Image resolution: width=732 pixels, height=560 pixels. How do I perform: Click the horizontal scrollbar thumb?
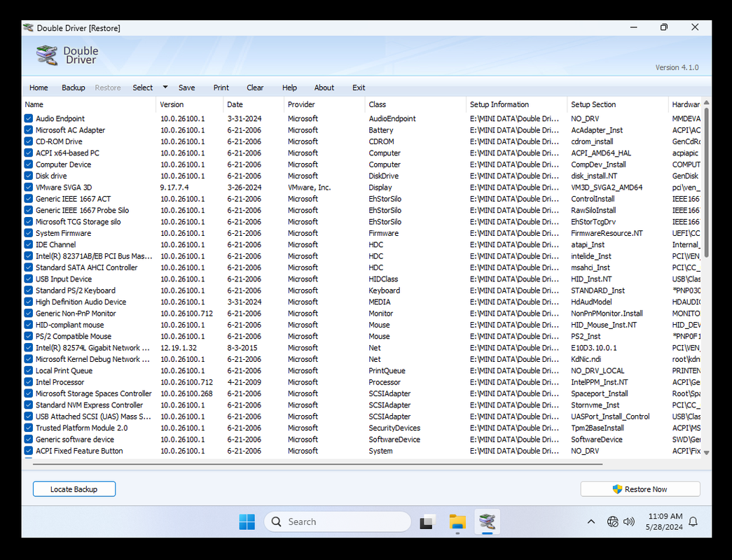[x=317, y=464]
